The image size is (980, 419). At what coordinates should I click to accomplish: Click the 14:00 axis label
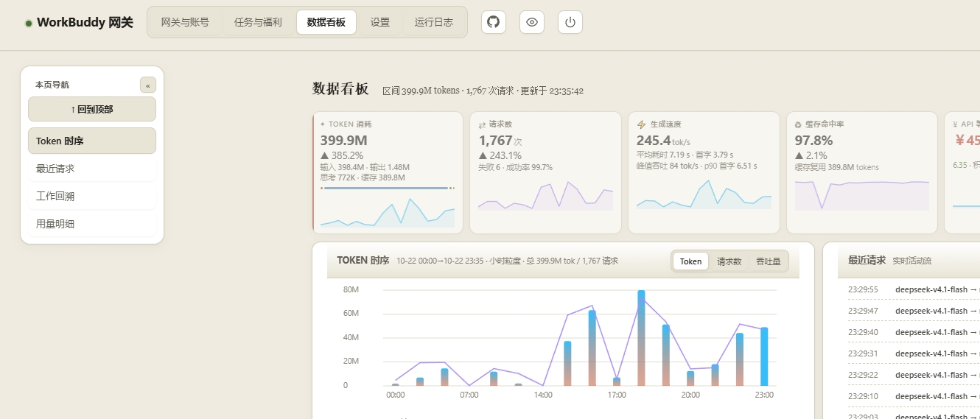pos(543,395)
